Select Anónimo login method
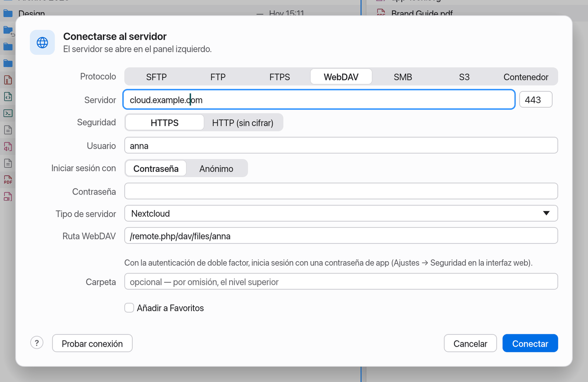The height and width of the screenshot is (382, 588). (x=216, y=169)
